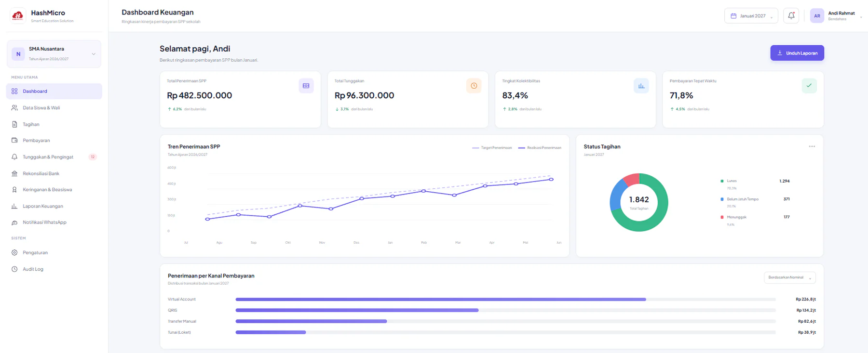Click the Keringanan & Beasiswa award icon
The height and width of the screenshot is (353, 868).
coord(14,190)
